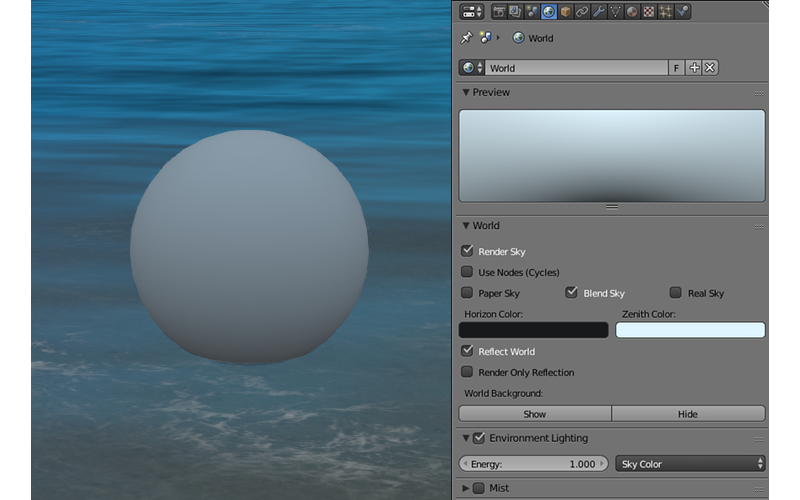Collapse the Preview panel
The image size is (800, 500).
466,92
